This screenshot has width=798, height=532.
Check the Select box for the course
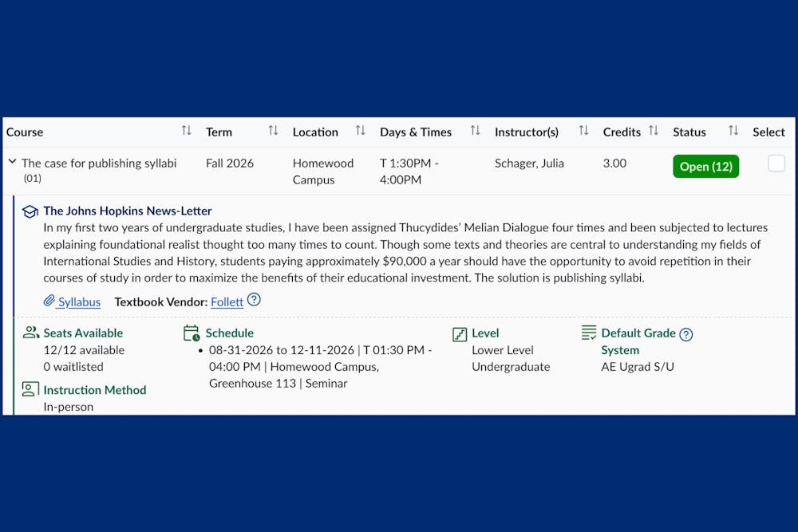pos(776,164)
